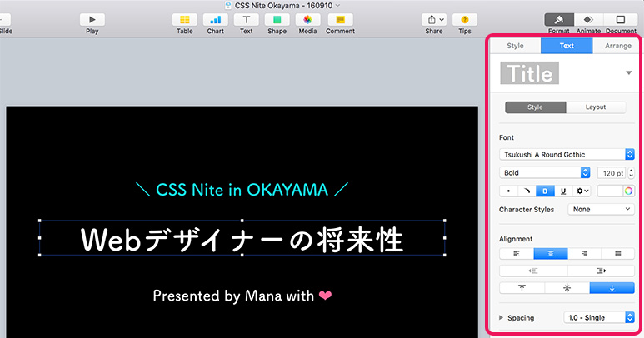Screen dimensions: 644x338
Task: Select the Presented by Mana with text
Action: click(233, 296)
